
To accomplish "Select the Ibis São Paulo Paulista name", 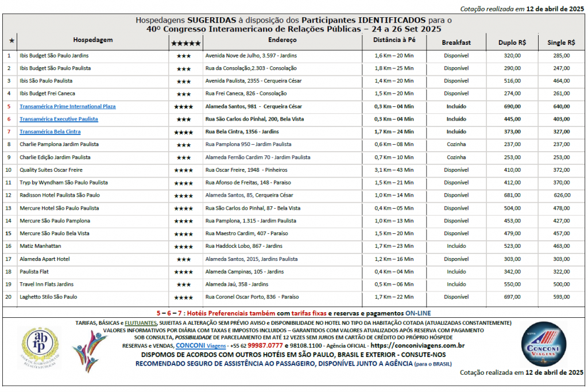I will (x=46, y=80).
